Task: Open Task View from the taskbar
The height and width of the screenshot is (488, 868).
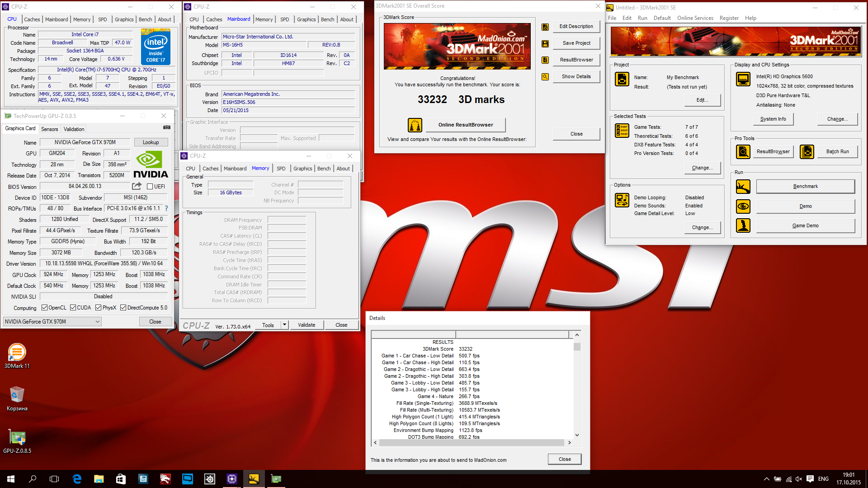Action: click(54, 479)
